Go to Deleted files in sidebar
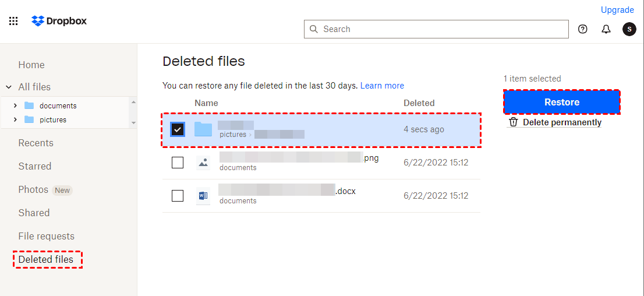 (46, 259)
